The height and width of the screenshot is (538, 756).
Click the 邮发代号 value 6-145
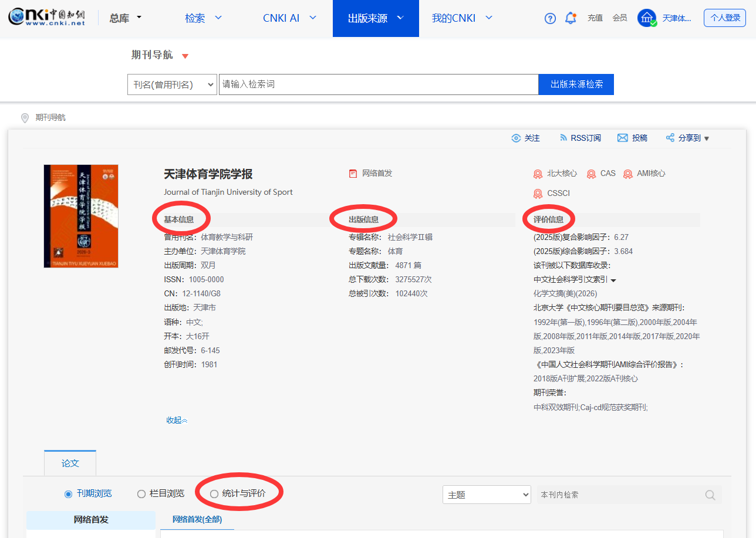pos(210,351)
